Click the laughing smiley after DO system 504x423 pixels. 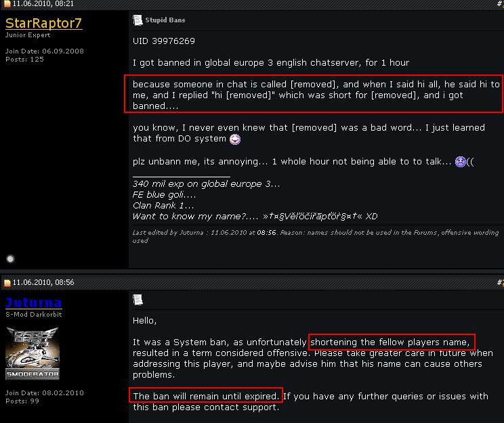(235, 139)
